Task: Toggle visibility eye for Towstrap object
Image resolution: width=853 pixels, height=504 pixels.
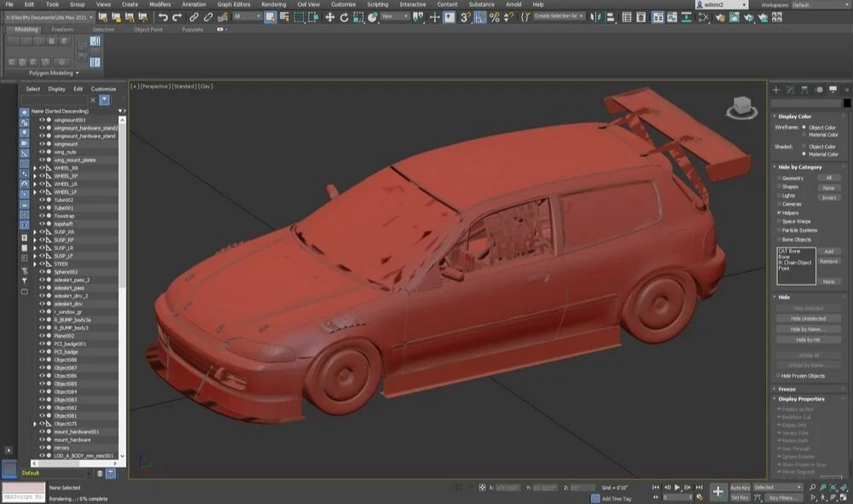Action: (42, 216)
